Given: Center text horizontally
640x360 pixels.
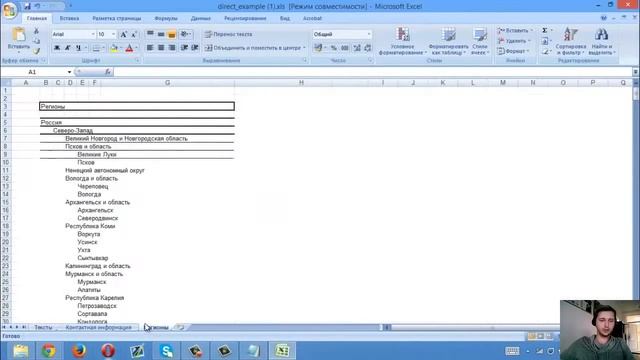Looking at the screenshot, I should (x=161, y=48).
